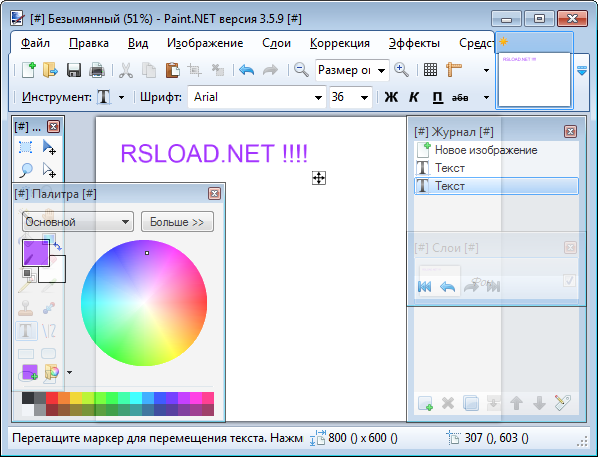Open the Основной color selector dropdown
598x457 pixels.
point(78,222)
